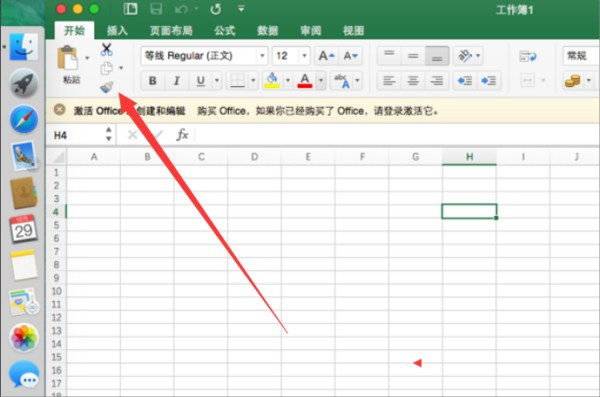Center text horizontally
Image resolution: width=600 pixels, height=397 pixels.
(x=413, y=81)
